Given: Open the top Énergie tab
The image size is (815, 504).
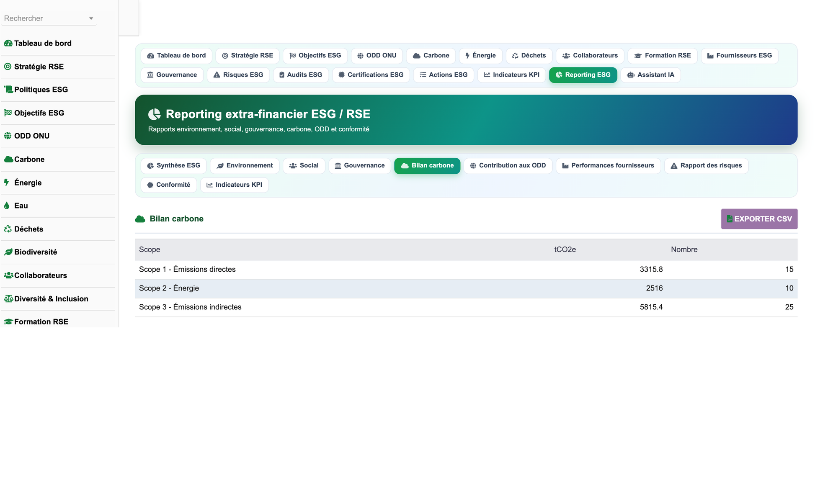Looking at the screenshot, I should 480,56.
